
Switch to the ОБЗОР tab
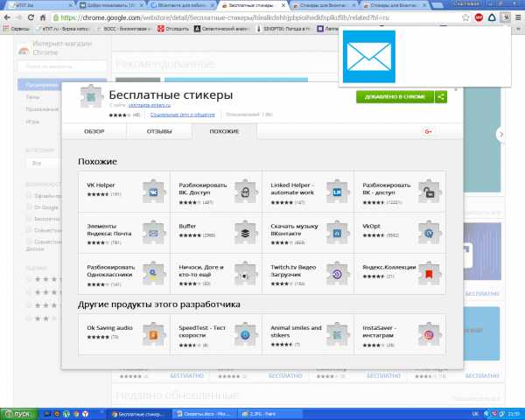[94, 131]
